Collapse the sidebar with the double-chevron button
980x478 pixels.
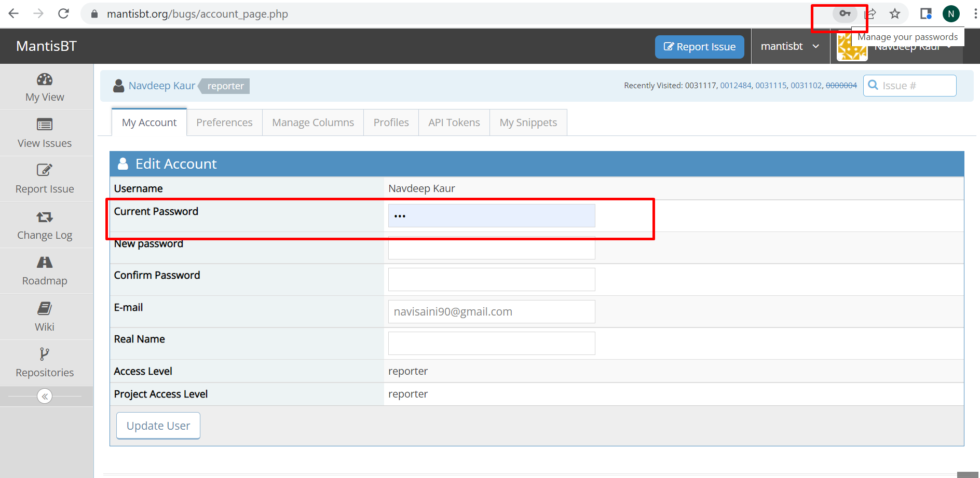click(x=45, y=397)
